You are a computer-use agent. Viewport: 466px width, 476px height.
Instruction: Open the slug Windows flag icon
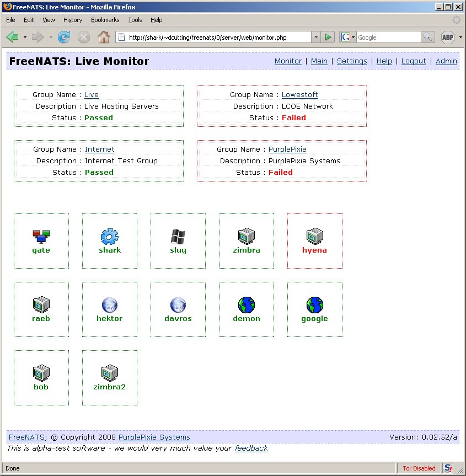(178, 237)
